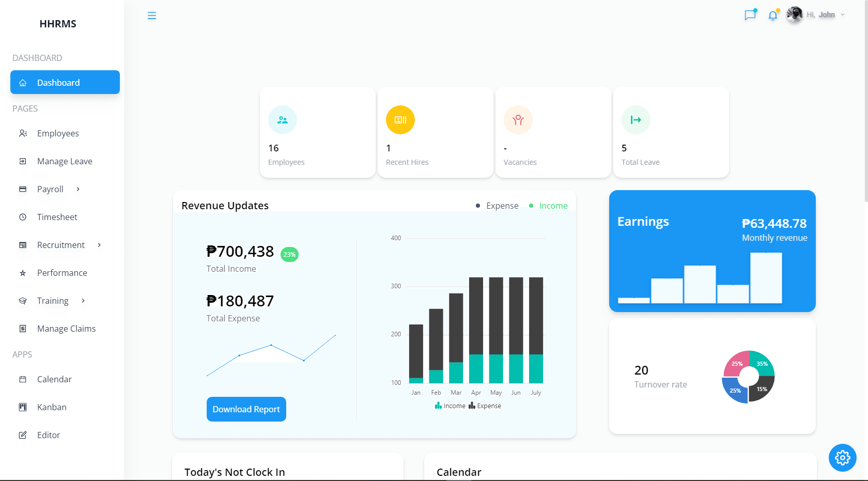
Task: Click the Performance star icon
Action: (23, 273)
